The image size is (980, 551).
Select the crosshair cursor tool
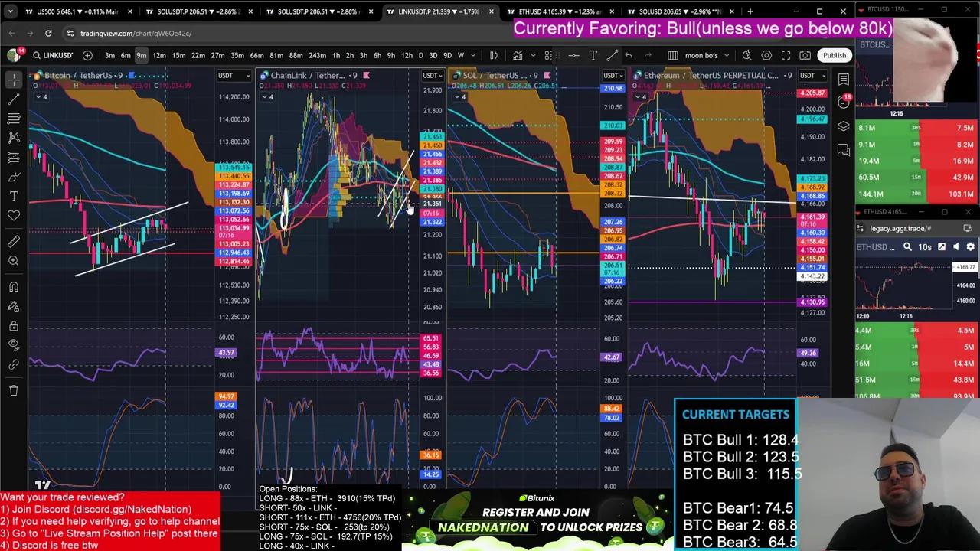(x=14, y=79)
